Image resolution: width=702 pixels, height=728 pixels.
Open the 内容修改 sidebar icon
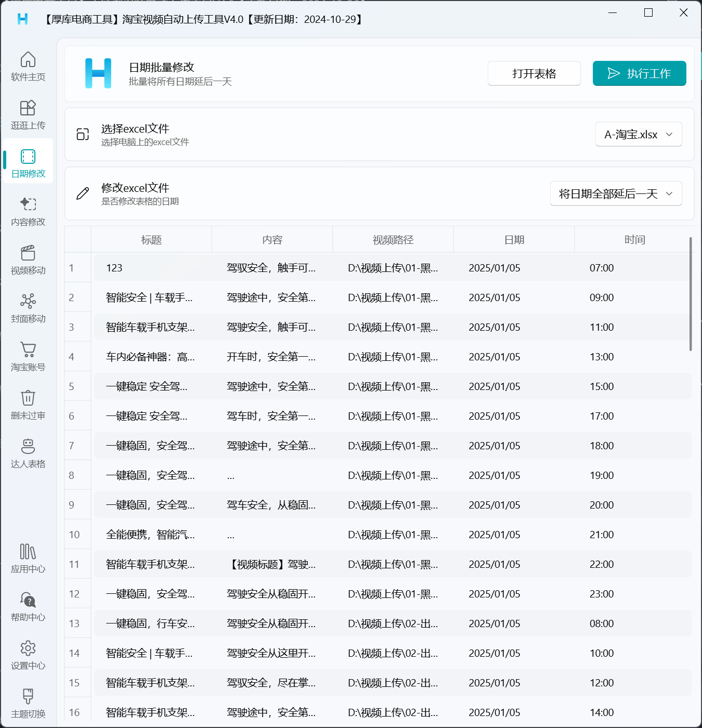click(x=28, y=204)
